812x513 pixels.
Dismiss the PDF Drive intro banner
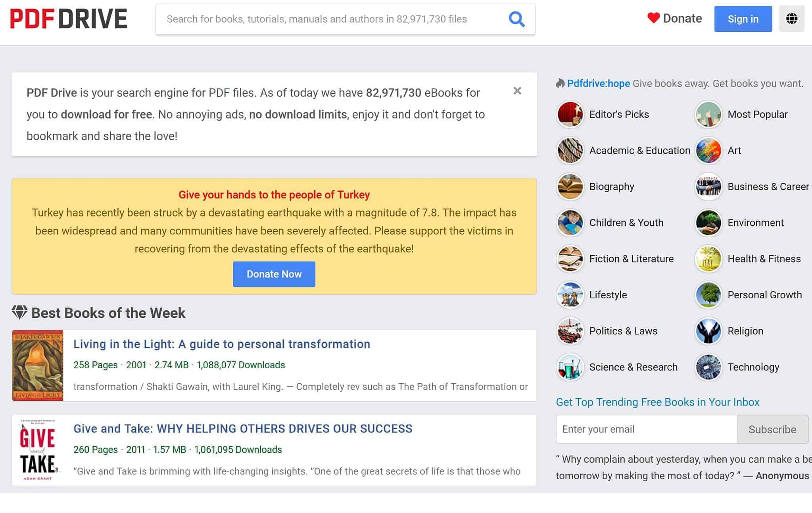click(517, 91)
